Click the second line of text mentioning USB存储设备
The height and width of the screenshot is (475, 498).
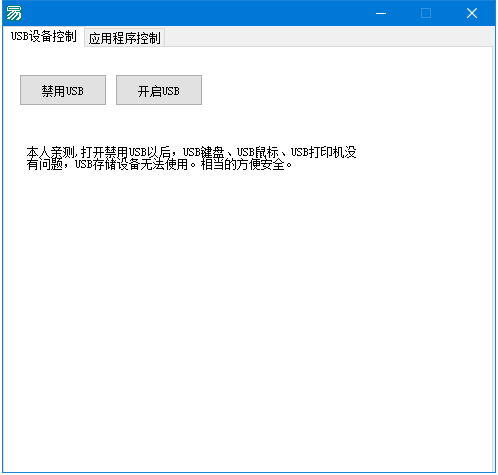[x=159, y=165]
